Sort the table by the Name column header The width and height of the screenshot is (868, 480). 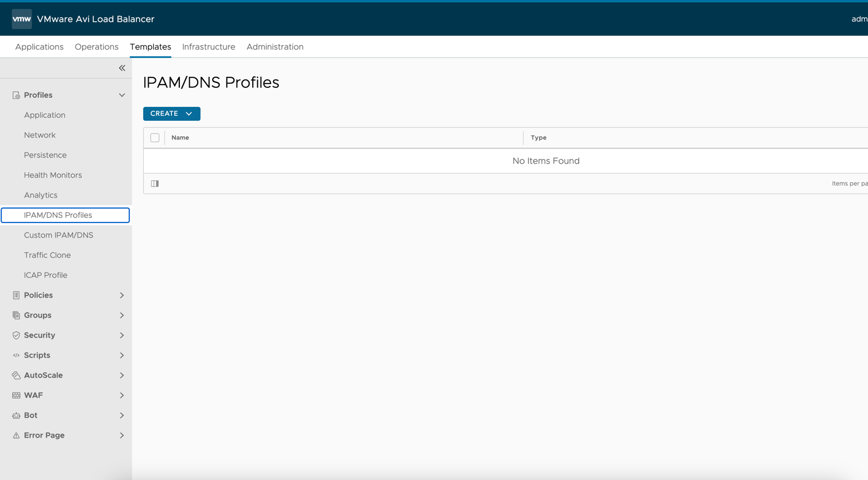180,137
